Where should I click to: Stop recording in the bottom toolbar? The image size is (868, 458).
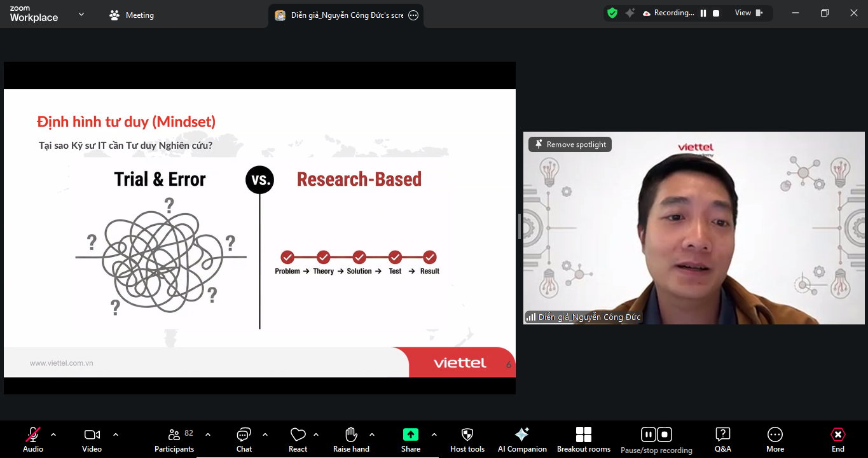[665, 434]
